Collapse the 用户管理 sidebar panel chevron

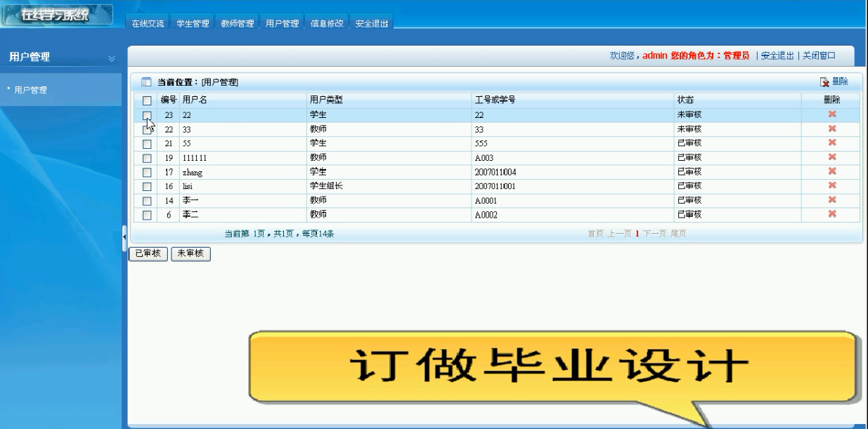111,58
